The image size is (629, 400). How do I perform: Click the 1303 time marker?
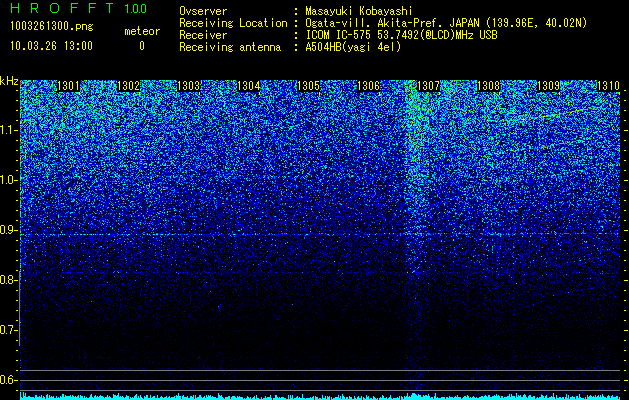188,86
